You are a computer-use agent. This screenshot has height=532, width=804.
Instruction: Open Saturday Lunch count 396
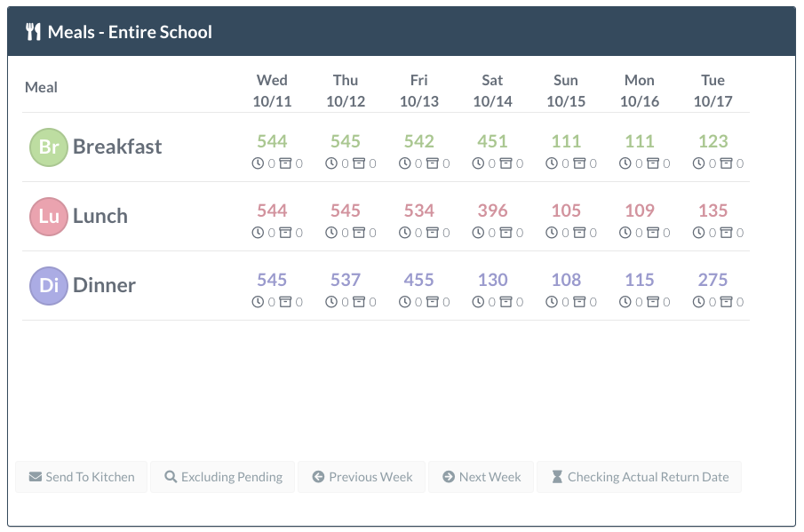(492, 210)
